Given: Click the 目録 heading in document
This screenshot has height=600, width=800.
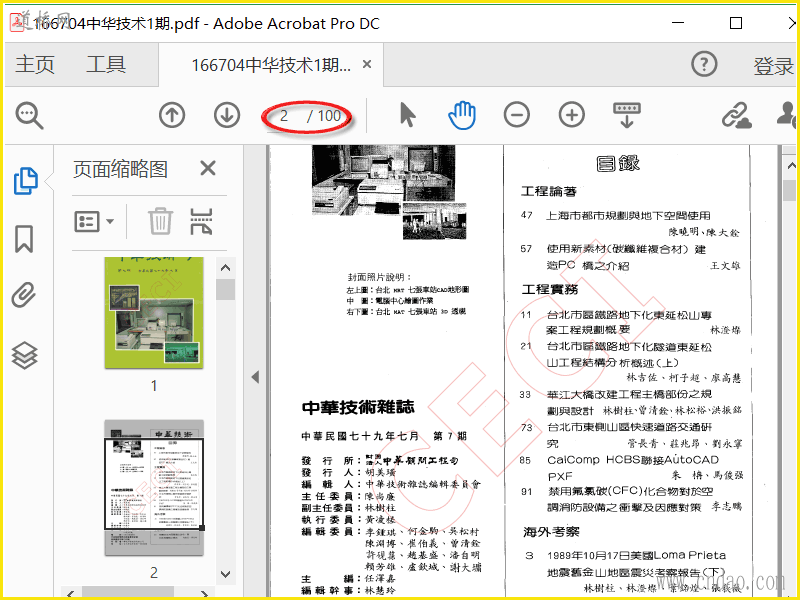Looking at the screenshot, I should click(x=618, y=164).
